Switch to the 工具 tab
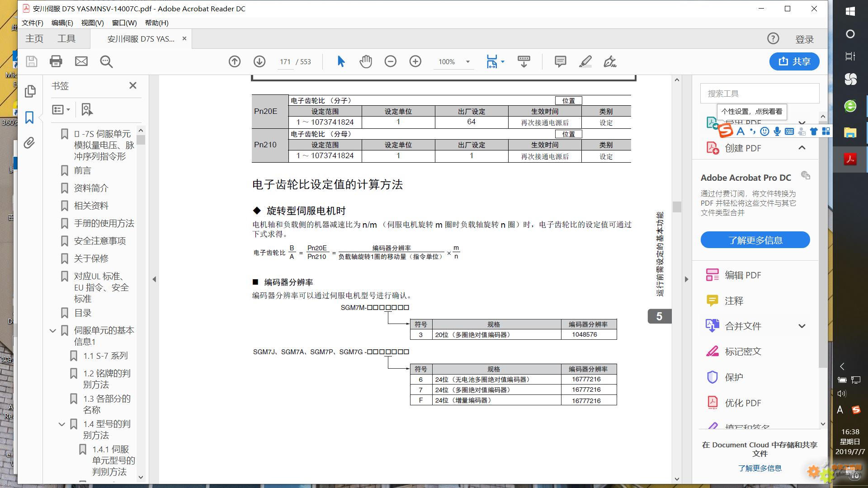Screen dimensions: 868x488 pos(66,39)
